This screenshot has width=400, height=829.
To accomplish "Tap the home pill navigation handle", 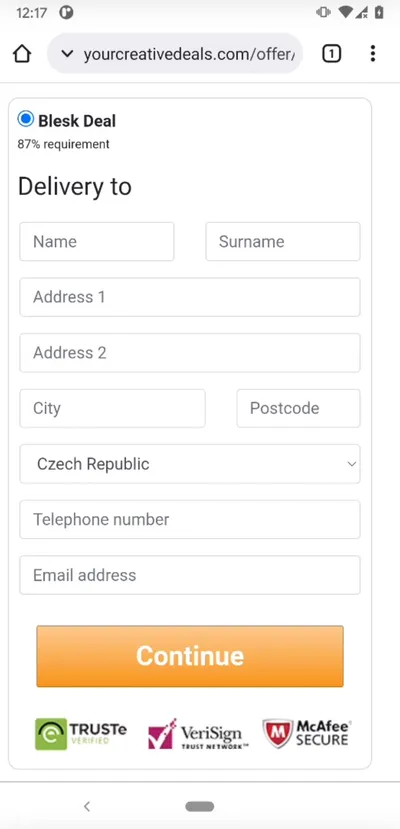I will click(200, 806).
